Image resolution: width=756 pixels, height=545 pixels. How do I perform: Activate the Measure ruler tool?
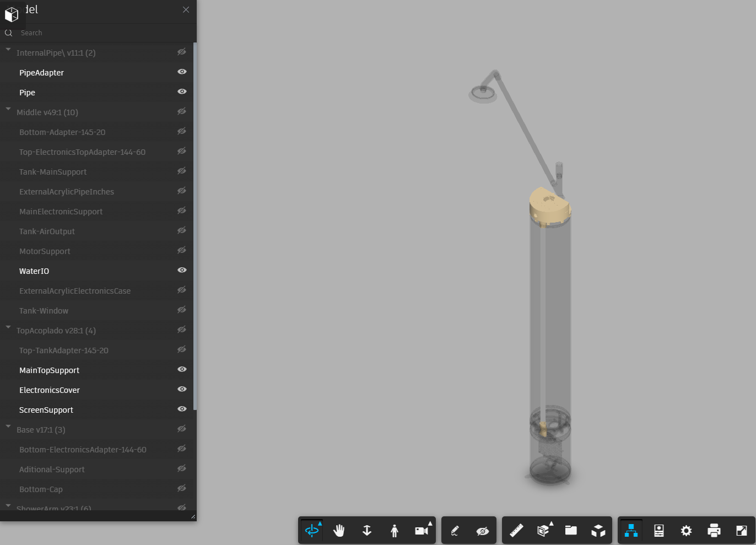(516, 531)
